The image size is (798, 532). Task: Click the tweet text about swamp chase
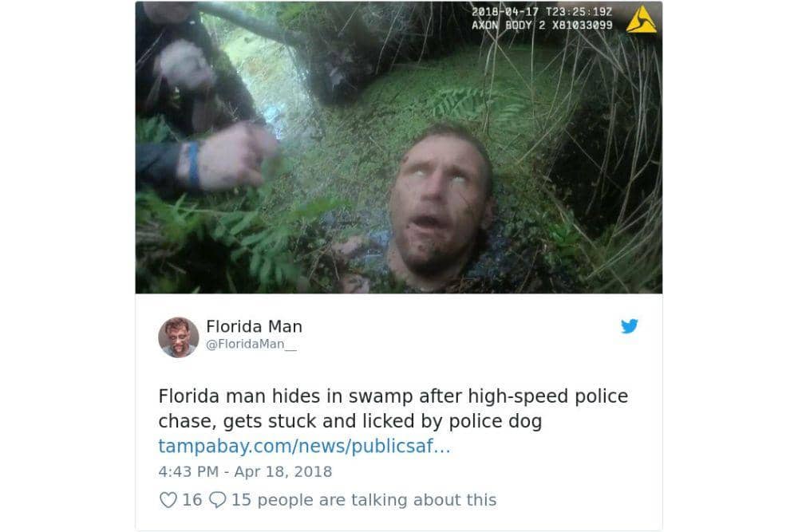(393, 408)
